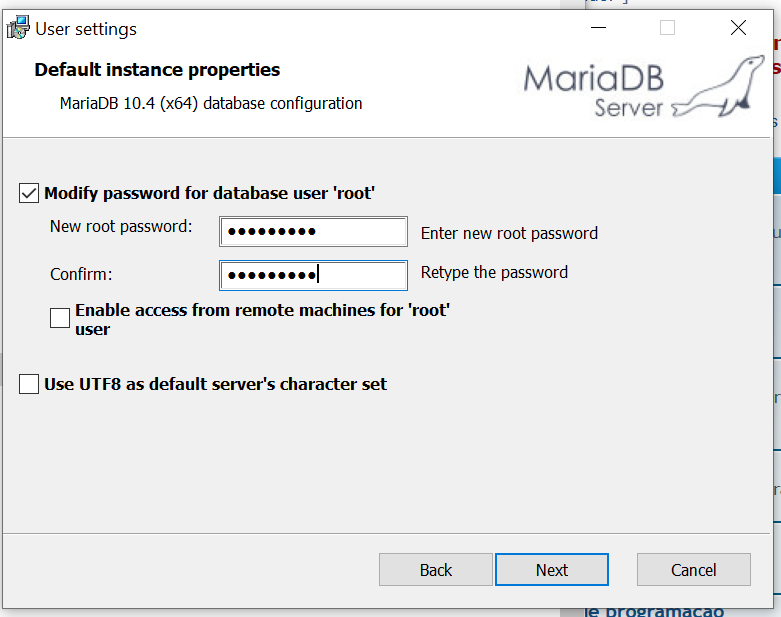Go to the previous step with Back
This screenshot has width=781, height=617.
point(436,570)
